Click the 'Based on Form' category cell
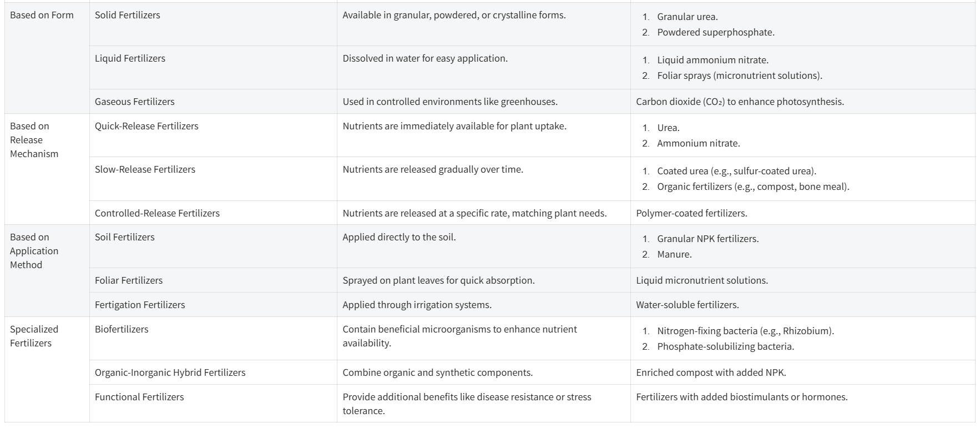 tap(42, 16)
